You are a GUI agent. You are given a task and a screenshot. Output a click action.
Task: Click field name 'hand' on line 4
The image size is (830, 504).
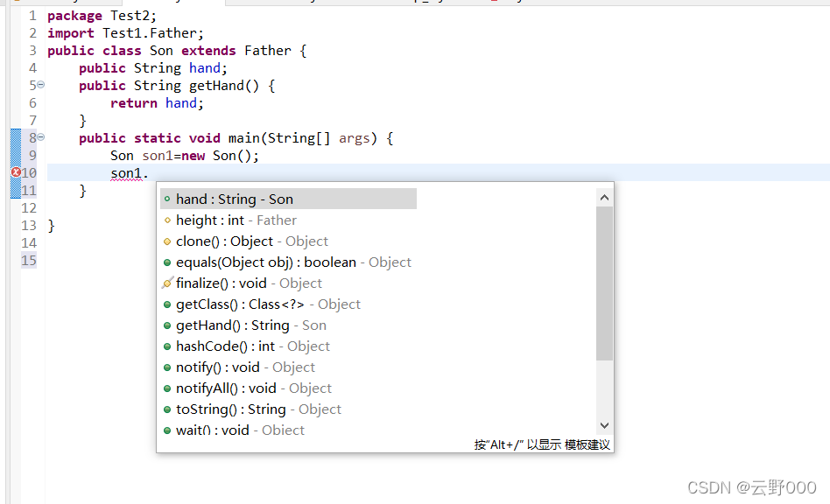(205, 68)
